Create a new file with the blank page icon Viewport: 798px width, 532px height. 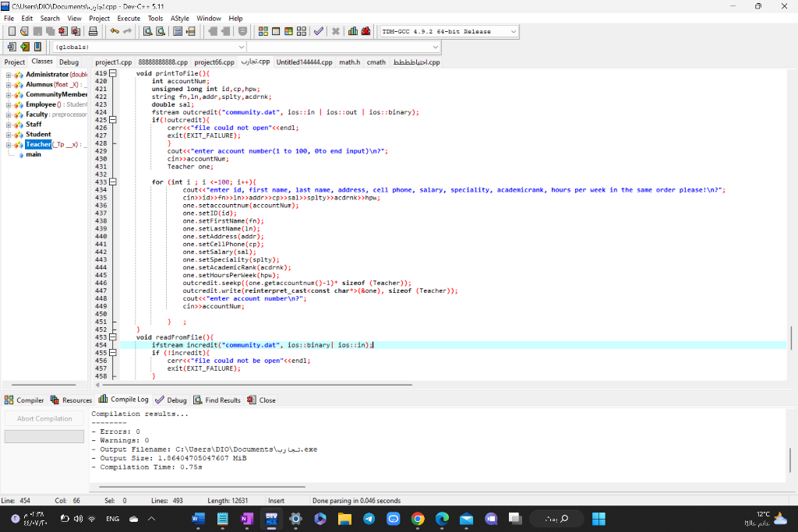click(x=12, y=32)
